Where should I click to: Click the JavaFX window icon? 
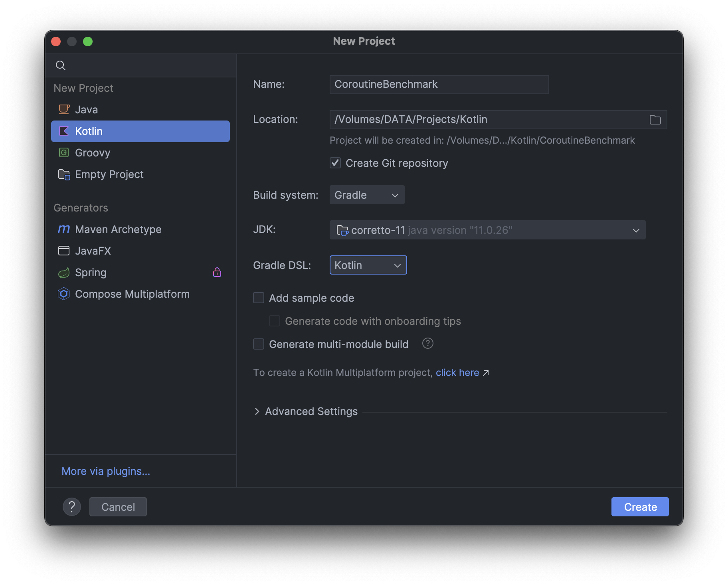pyautogui.click(x=64, y=251)
